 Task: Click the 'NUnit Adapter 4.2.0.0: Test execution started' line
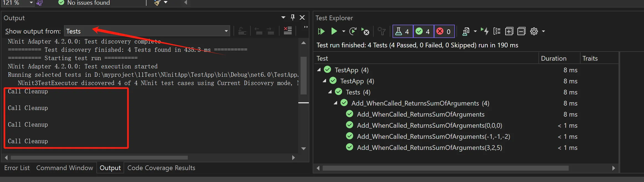(83, 66)
